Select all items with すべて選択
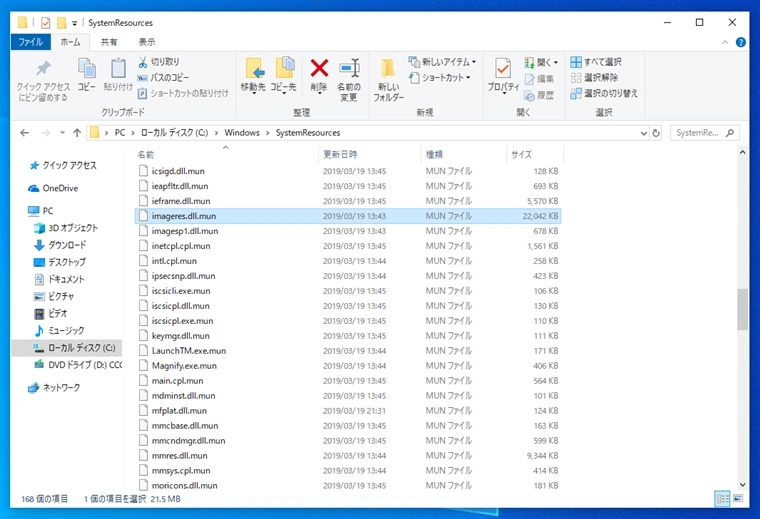Screen dimensions: 760x519 point(596,62)
